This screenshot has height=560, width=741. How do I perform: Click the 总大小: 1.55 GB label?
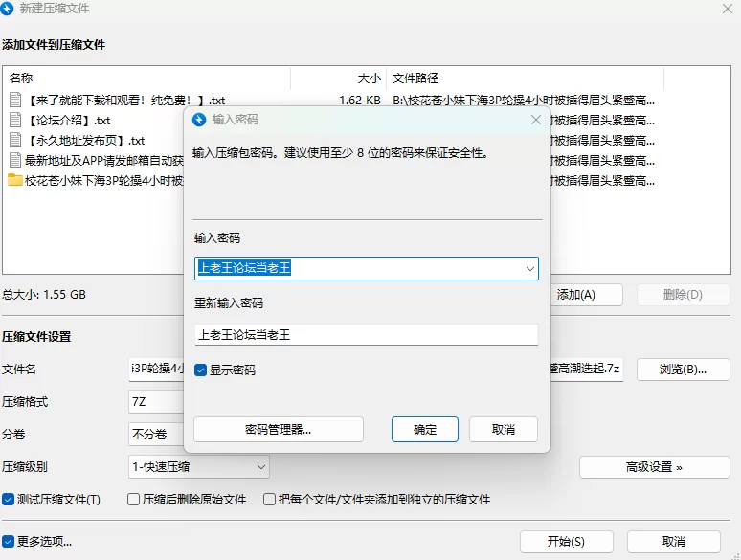[x=44, y=295]
